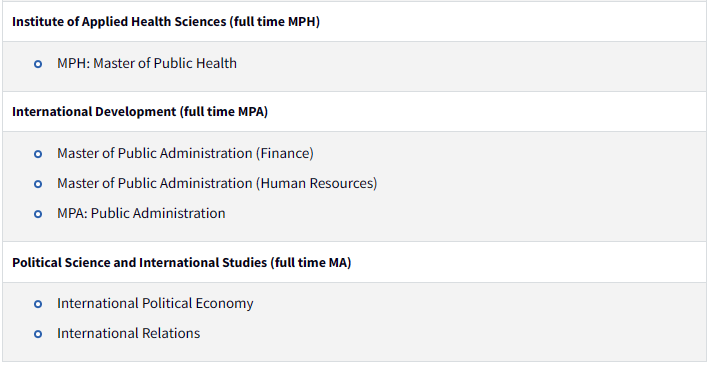Image resolution: width=710 pixels, height=366 pixels.
Task: Choose the International Relations course
Action: click(x=129, y=333)
